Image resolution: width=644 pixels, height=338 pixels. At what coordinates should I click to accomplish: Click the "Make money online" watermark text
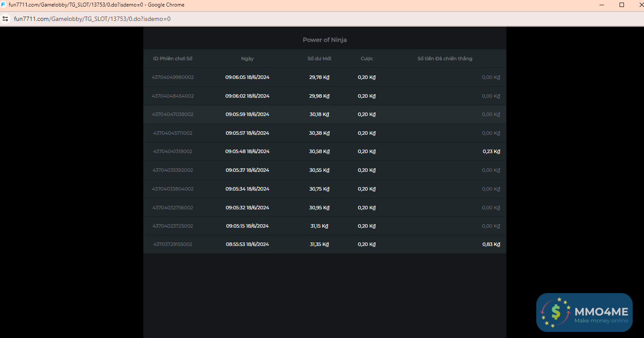(601, 321)
